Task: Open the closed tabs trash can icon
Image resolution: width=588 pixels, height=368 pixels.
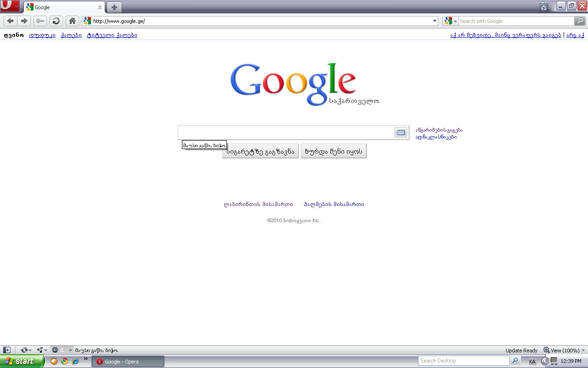Action: 544,7
